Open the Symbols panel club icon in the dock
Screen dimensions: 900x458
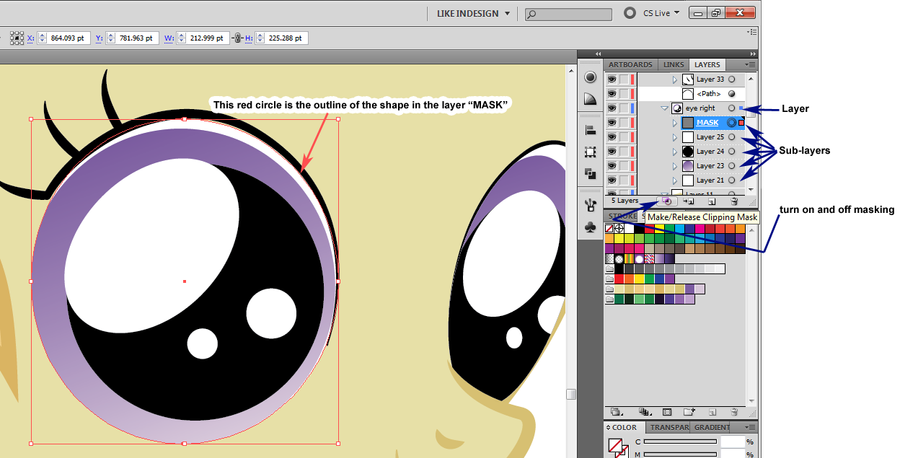(590, 227)
